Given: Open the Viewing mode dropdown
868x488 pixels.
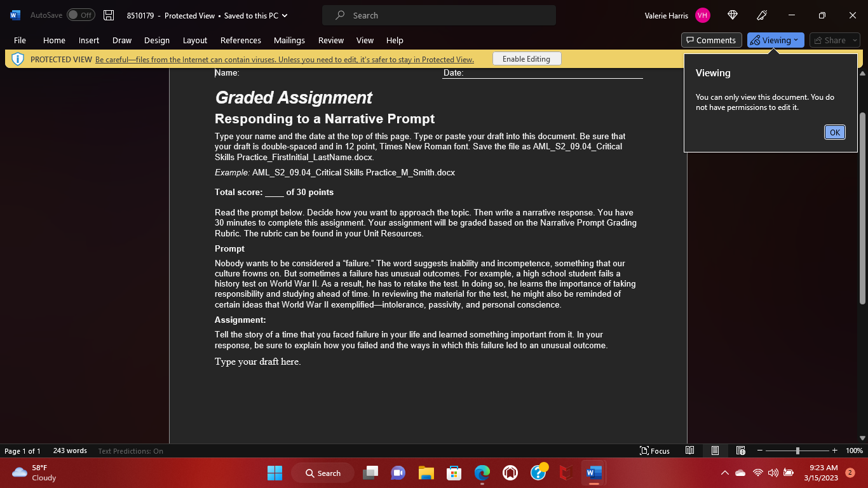Looking at the screenshot, I should tap(775, 39).
